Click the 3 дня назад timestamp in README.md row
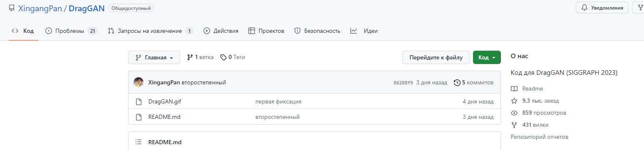The image size is (644, 150). click(478, 117)
